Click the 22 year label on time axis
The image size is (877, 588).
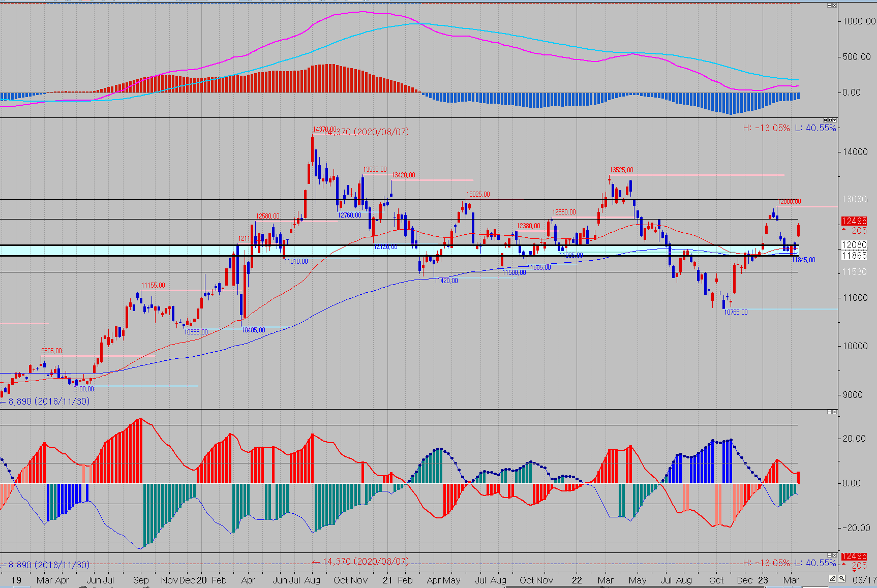[x=577, y=580]
